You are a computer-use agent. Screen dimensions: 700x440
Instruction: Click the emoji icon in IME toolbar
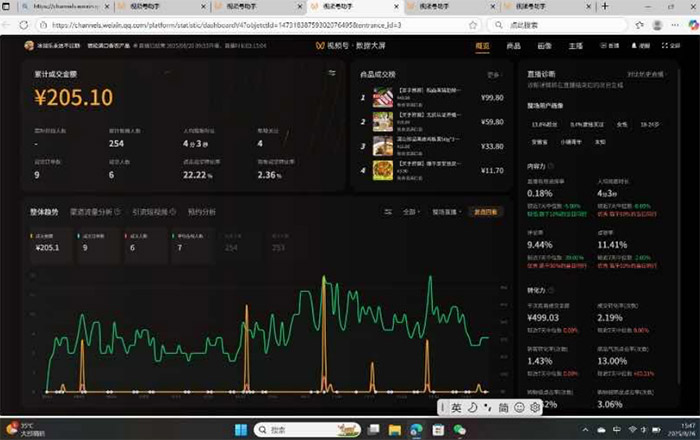tap(520, 407)
